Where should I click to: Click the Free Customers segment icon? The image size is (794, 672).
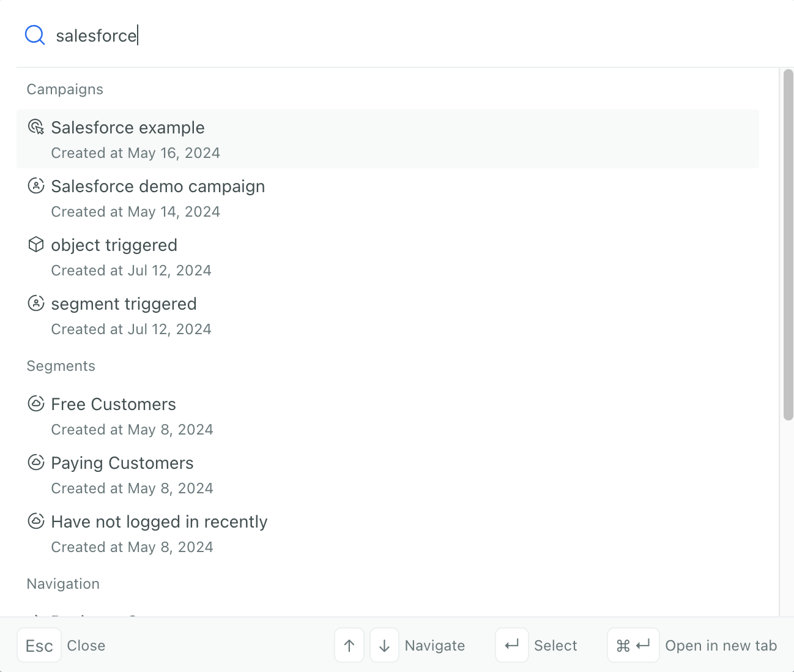click(36, 403)
